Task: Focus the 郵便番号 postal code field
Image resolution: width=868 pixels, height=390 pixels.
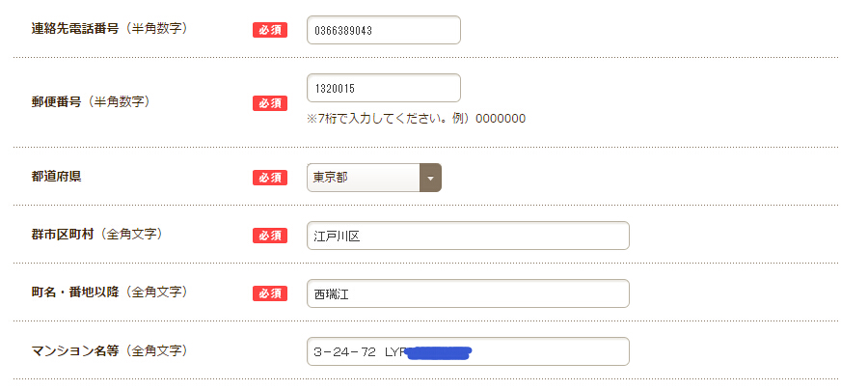Action: click(x=383, y=88)
